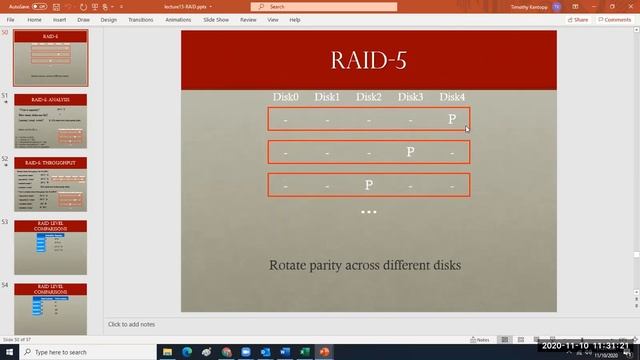Image resolution: width=640 pixels, height=360 pixels.
Task: Toggle the AutoSave switch
Action: 39,7
